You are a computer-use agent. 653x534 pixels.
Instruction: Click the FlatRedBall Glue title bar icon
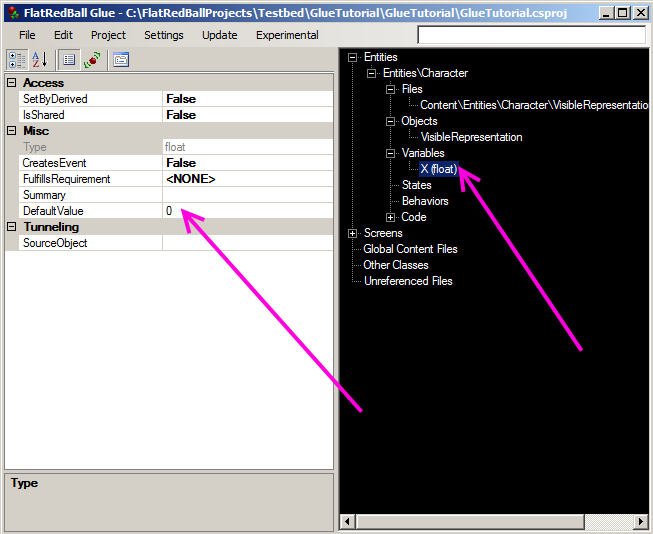click(x=14, y=12)
